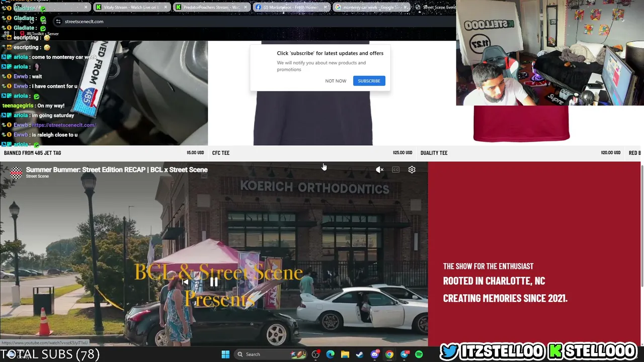
Task: View the red Duality Tee image
Action: click(x=521, y=124)
